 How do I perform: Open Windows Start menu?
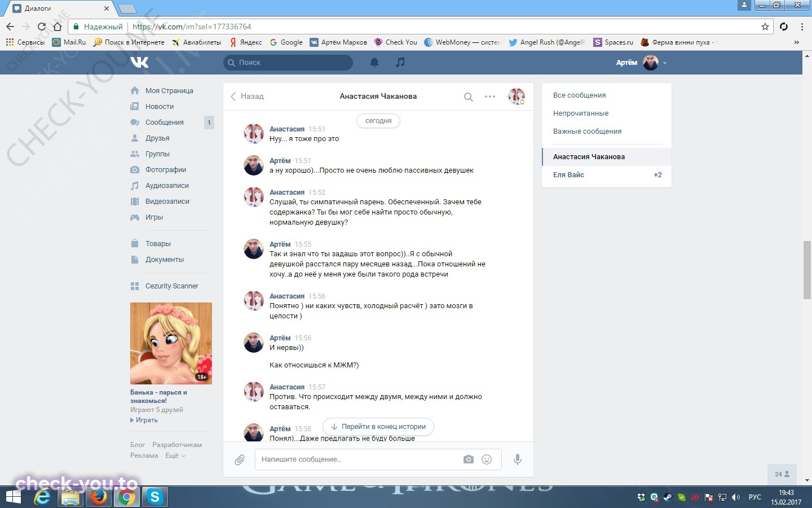(x=12, y=497)
